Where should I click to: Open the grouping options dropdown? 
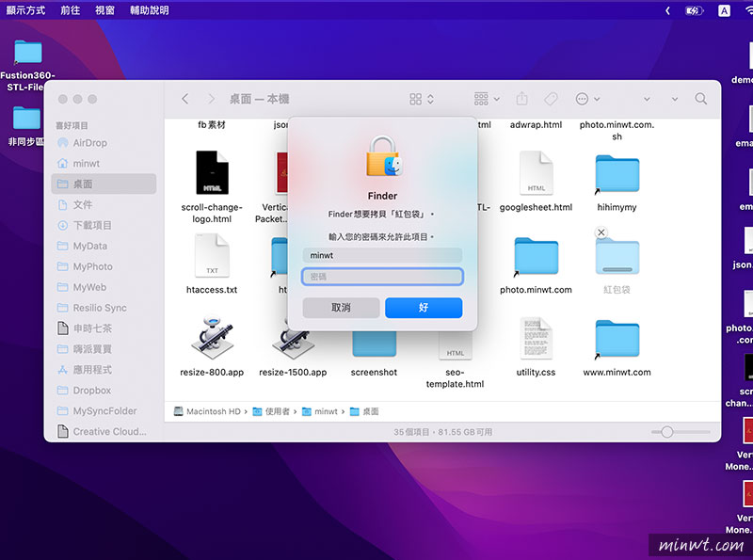click(482, 98)
